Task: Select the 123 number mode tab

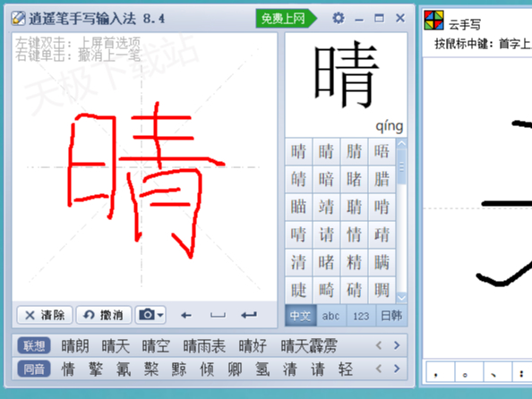Action: click(361, 316)
